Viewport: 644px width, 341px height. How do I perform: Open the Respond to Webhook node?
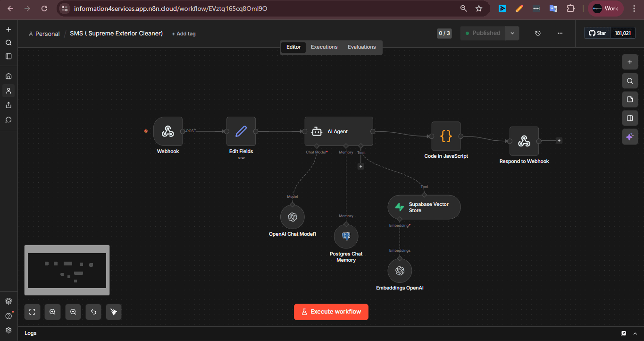[x=524, y=141]
